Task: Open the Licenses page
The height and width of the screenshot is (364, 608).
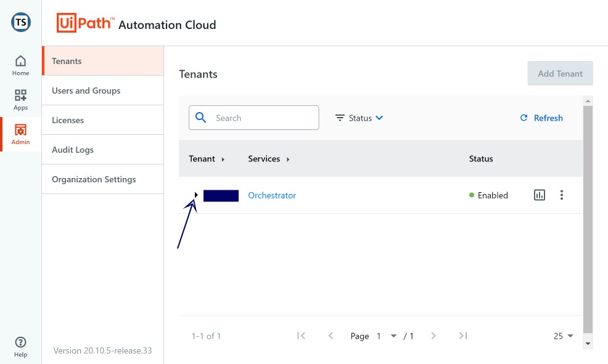Action: (x=103, y=120)
